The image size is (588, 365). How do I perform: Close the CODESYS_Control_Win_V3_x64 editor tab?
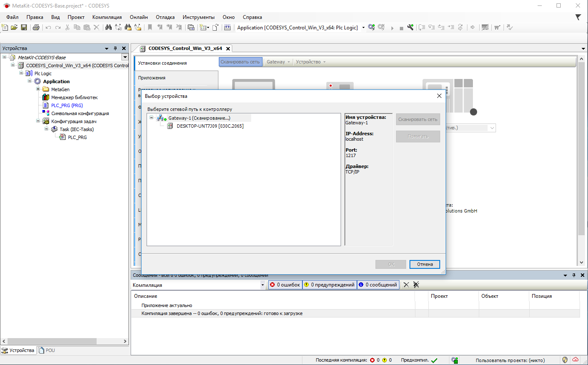click(x=228, y=49)
